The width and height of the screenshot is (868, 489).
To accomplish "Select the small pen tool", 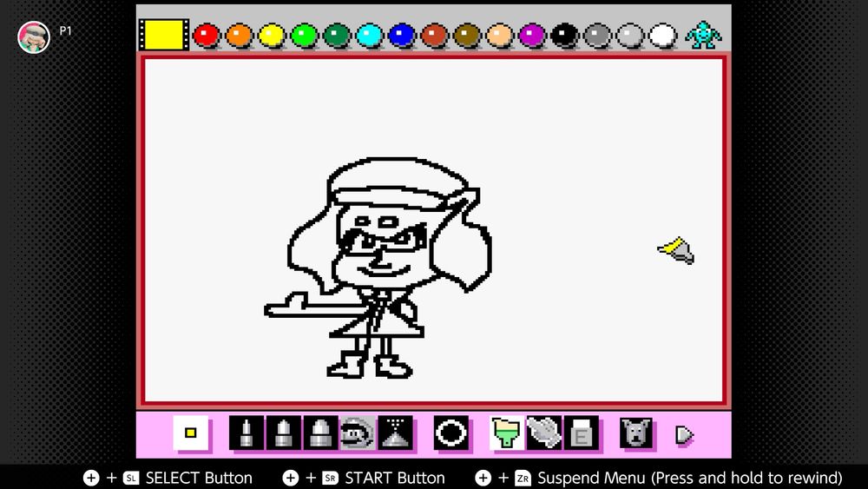I will (247, 433).
